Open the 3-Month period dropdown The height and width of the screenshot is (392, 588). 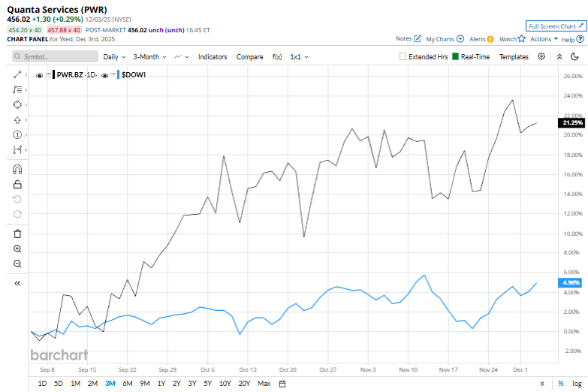click(149, 56)
